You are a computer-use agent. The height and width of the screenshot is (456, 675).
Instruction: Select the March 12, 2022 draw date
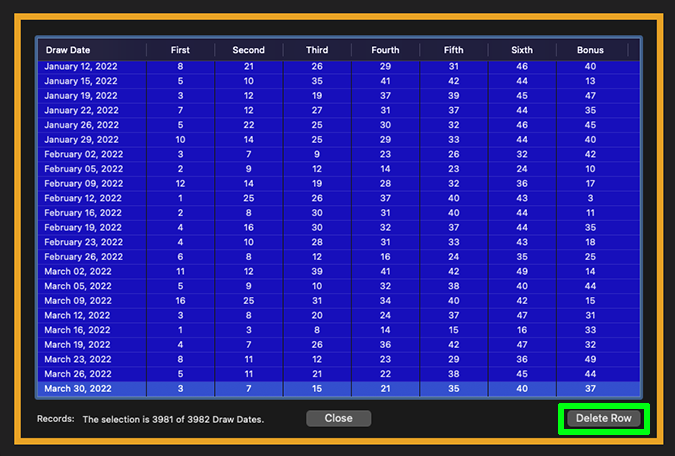point(77,315)
